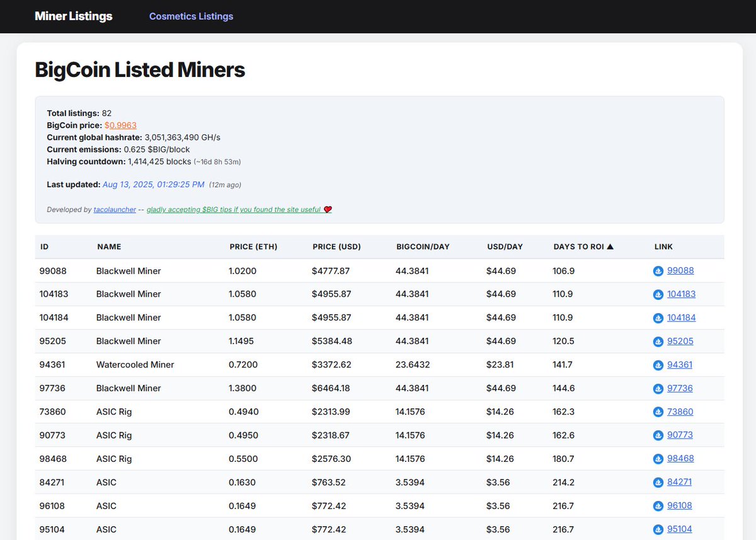
Task: Click the ETH price cell 1.0200
Action: click(x=243, y=271)
